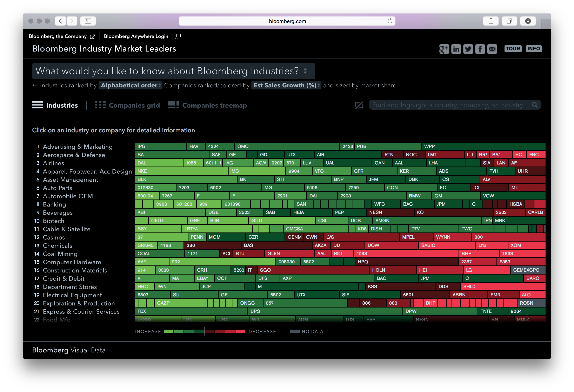Open the Bloomberg the Company link
This screenshot has width=574, height=392.
coord(58,36)
